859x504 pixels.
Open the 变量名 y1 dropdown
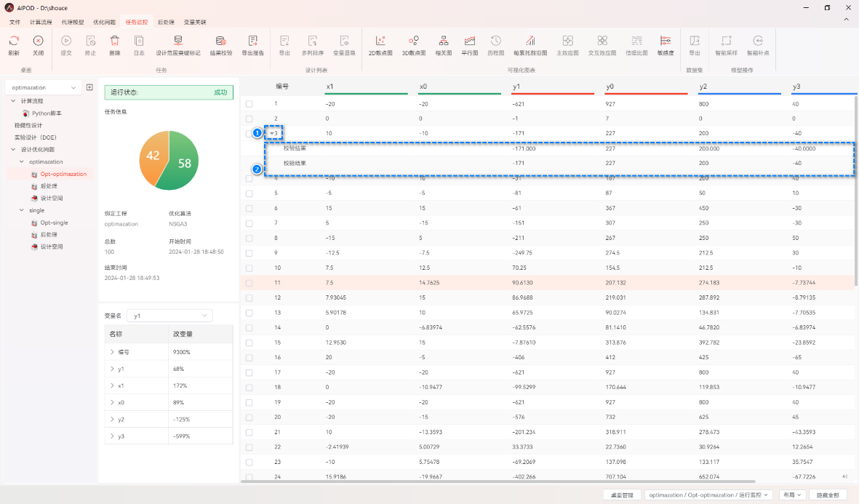pos(170,316)
